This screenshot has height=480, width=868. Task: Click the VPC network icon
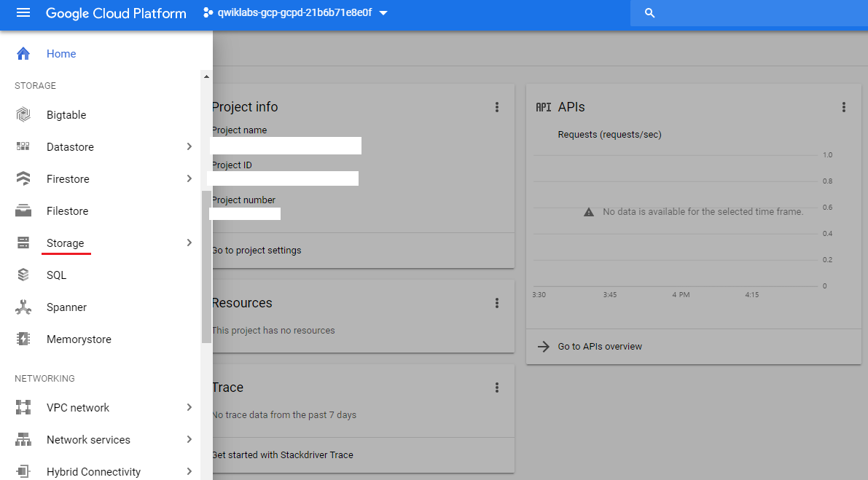pyautogui.click(x=23, y=408)
